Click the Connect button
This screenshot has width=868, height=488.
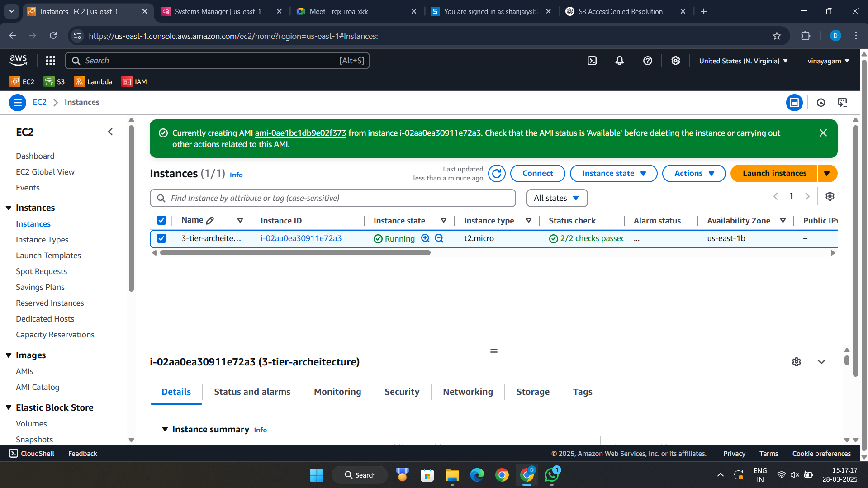[x=537, y=174]
